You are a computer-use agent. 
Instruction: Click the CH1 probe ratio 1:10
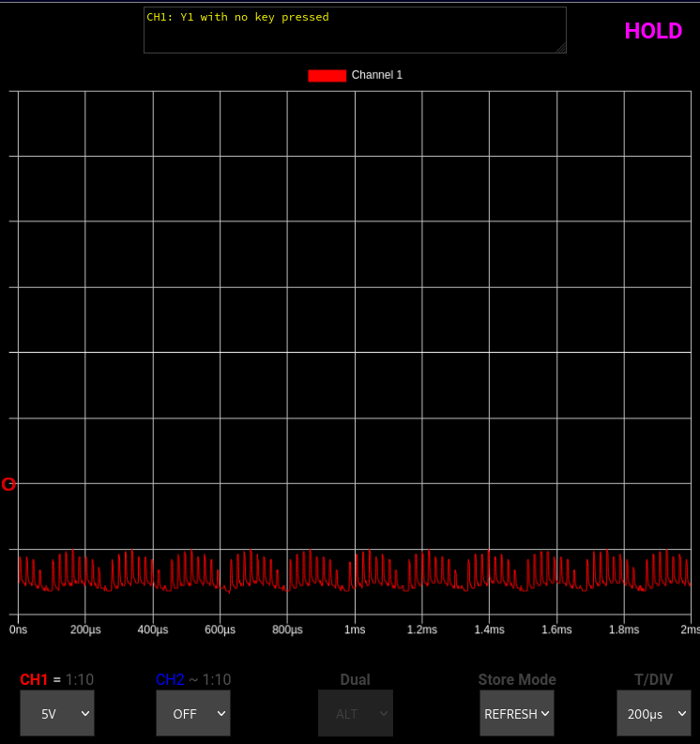(80, 679)
